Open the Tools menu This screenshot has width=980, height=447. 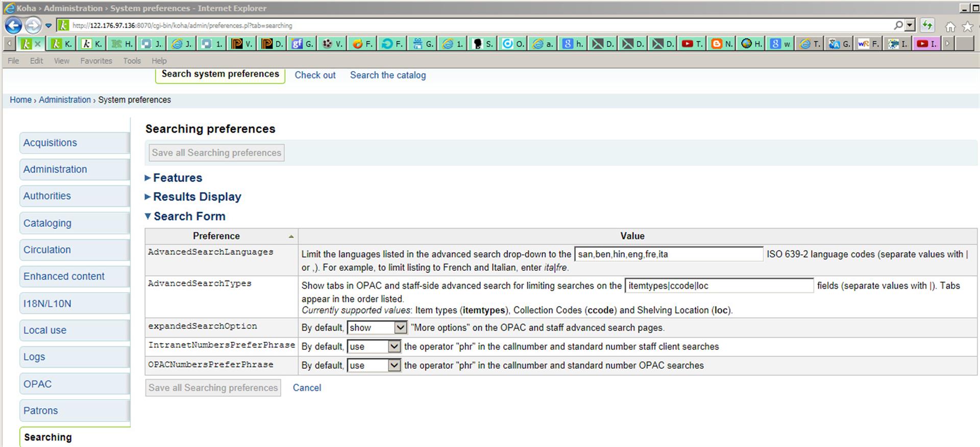(x=132, y=61)
